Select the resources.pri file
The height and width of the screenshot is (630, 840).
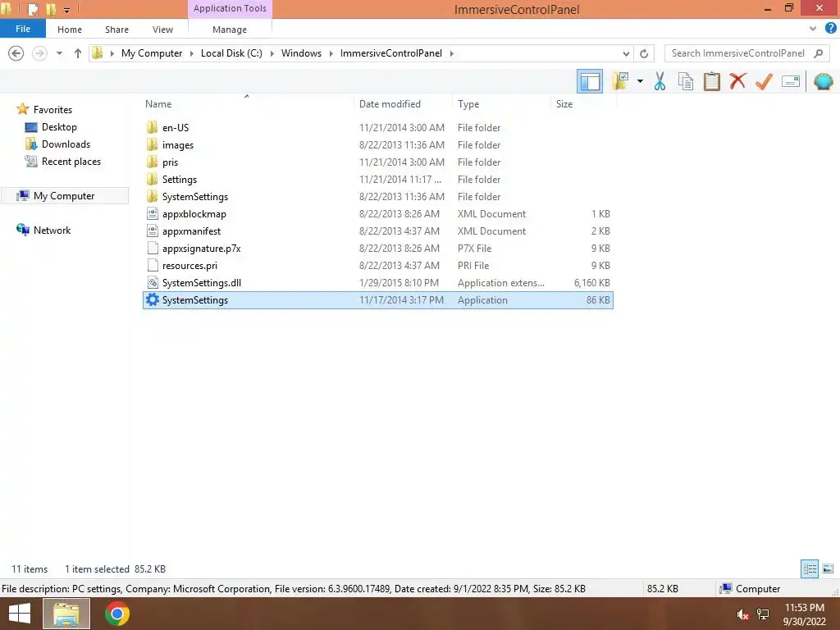click(189, 265)
